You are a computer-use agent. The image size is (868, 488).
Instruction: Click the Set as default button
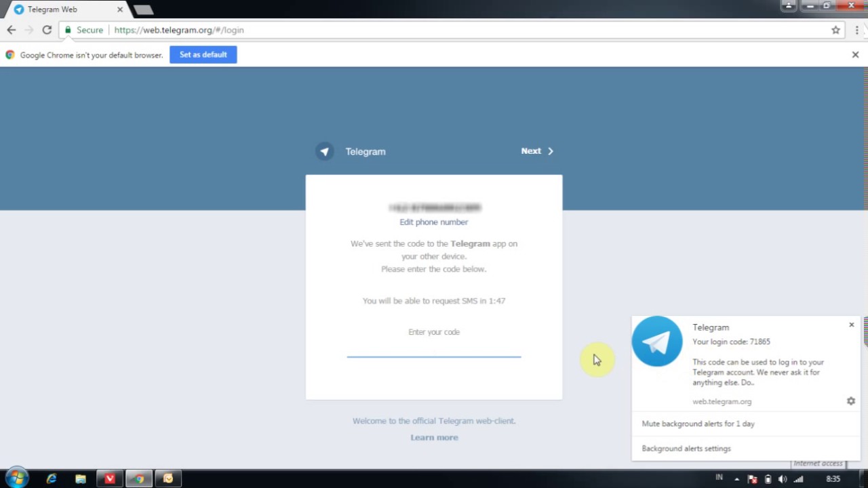tap(203, 55)
